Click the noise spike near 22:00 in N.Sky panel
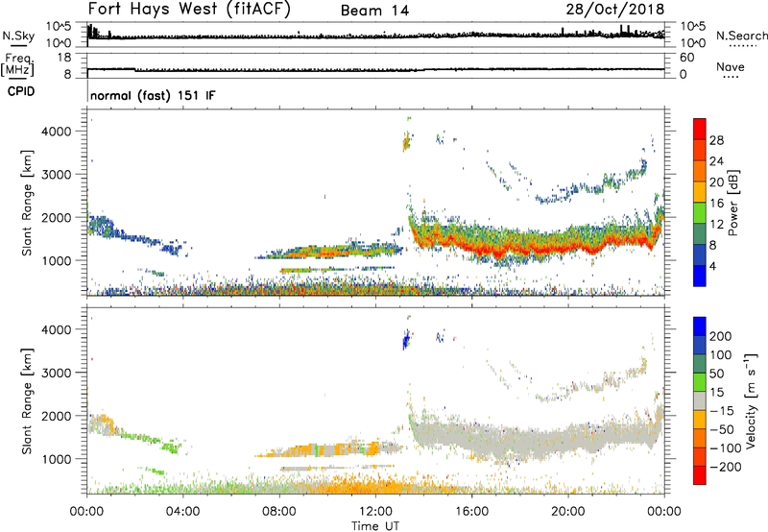This screenshot has width=768, height=532. pyautogui.click(x=621, y=31)
